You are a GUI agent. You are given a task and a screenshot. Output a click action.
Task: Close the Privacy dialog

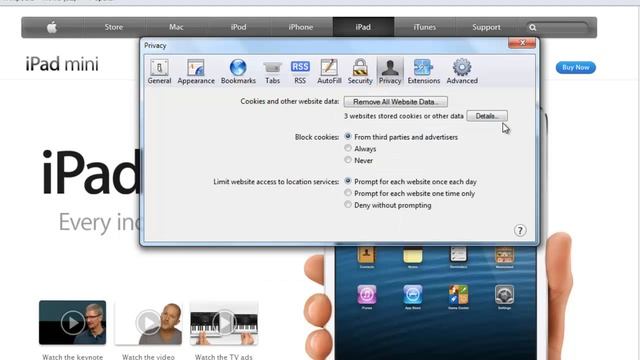pos(522,42)
